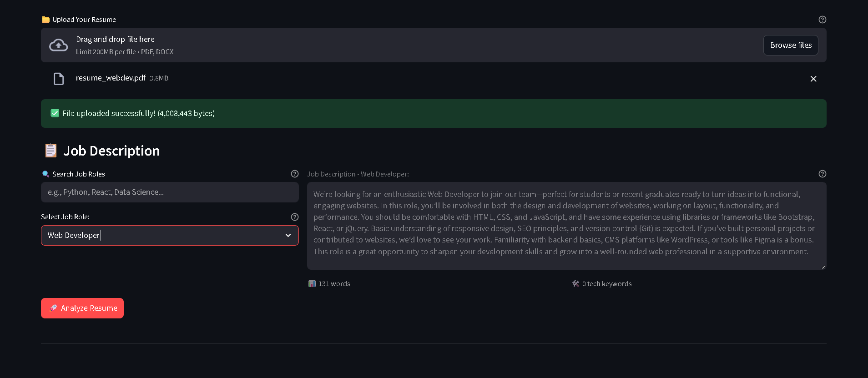868x378 pixels.
Task: Browse files to upload a resume
Action: pos(791,45)
